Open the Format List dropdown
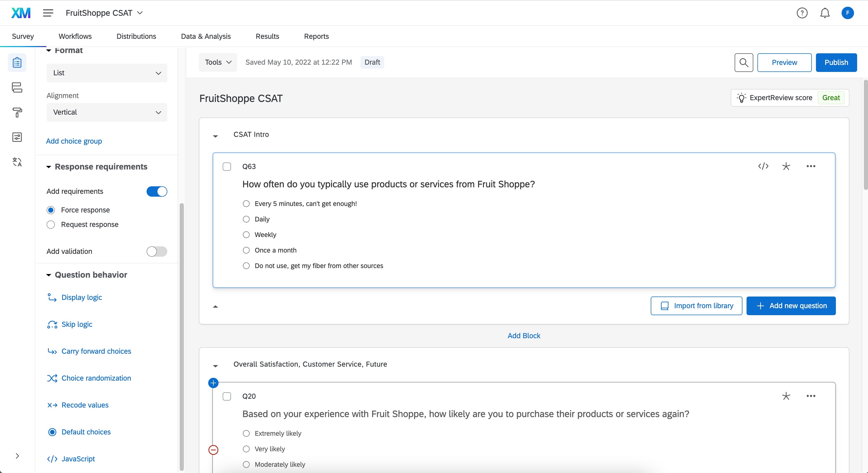Viewport: 868px width, 473px height. point(107,73)
